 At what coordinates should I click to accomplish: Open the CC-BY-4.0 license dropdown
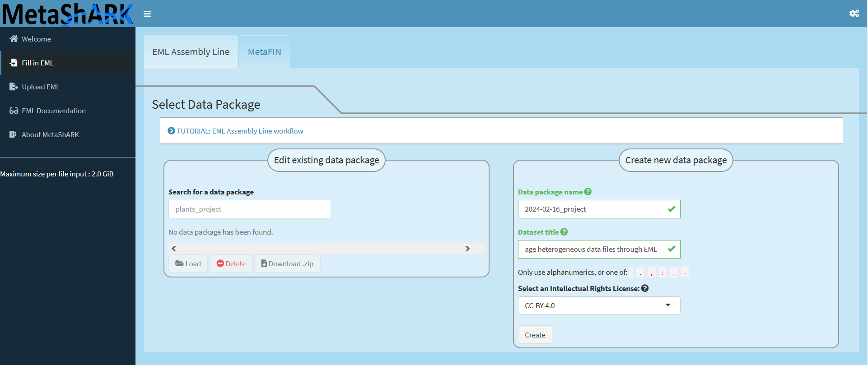click(599, 305)
